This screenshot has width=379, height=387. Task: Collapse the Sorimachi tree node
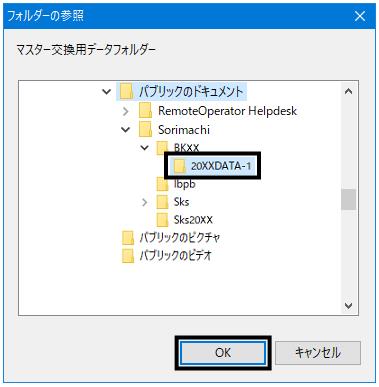tap(125, 129)
